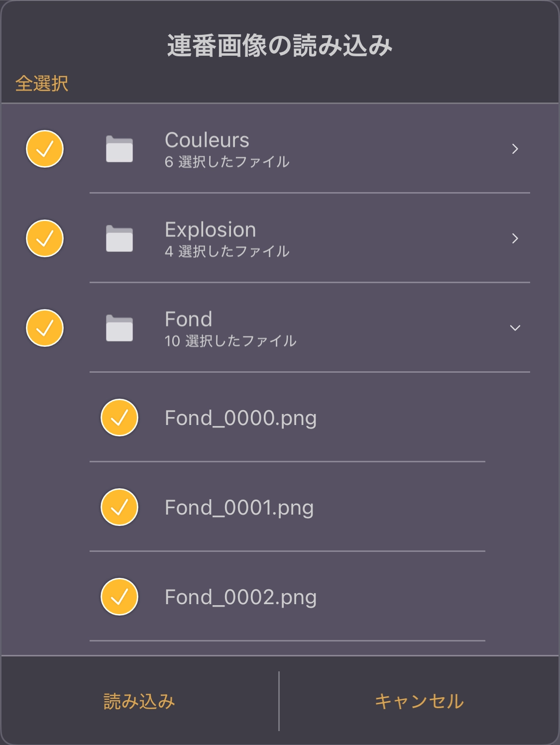
Task: Click the Couleurs folder name
Action: click(x=207, y=140)
